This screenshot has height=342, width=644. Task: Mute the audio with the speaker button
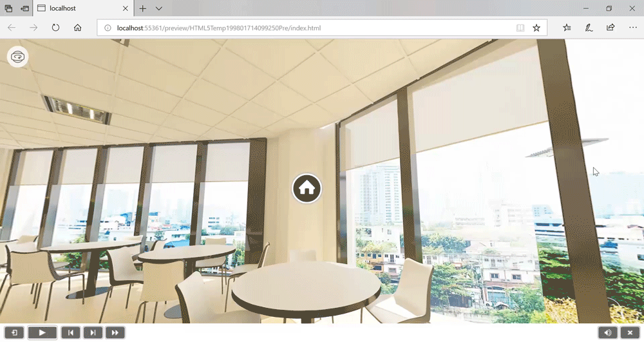607,332
